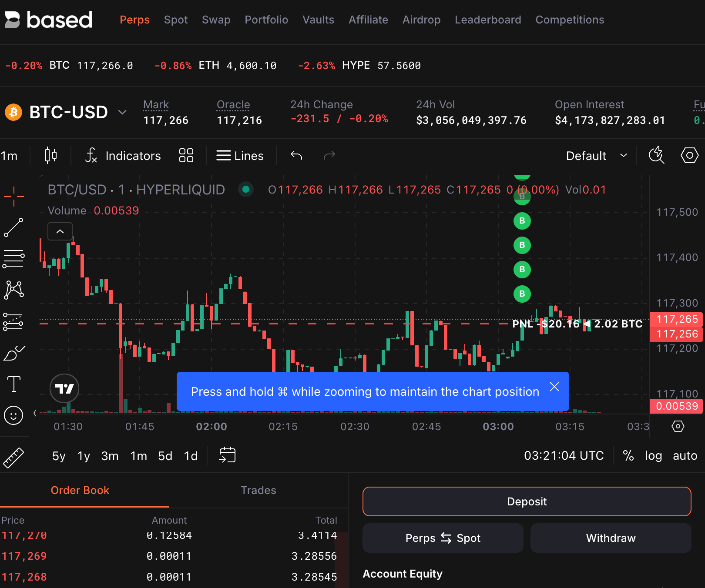View the Leaderboard
Viewport: 705px width, 588px height.
(488, 20)
